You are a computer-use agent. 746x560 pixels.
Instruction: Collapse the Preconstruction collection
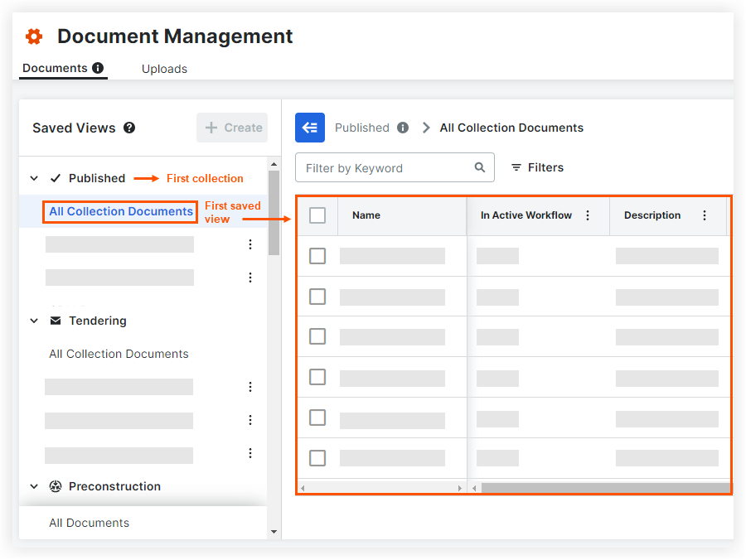[x=34, y=486]
